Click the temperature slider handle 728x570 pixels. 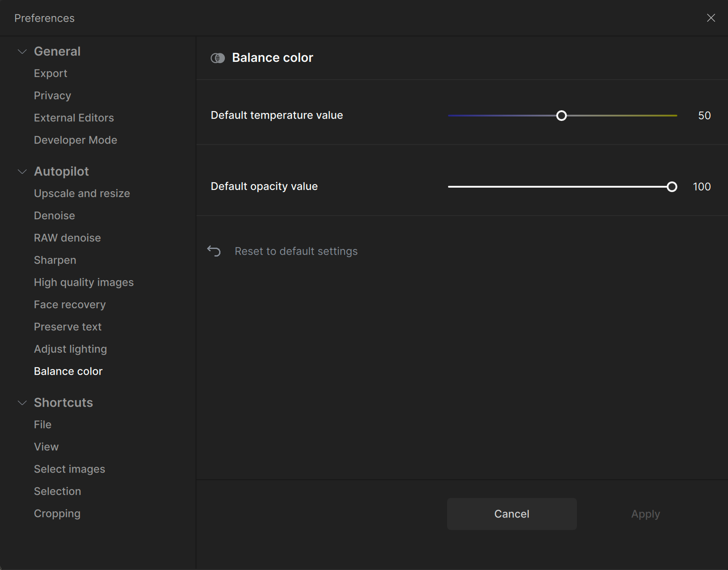pyautogui.click(x=562, y=116)
